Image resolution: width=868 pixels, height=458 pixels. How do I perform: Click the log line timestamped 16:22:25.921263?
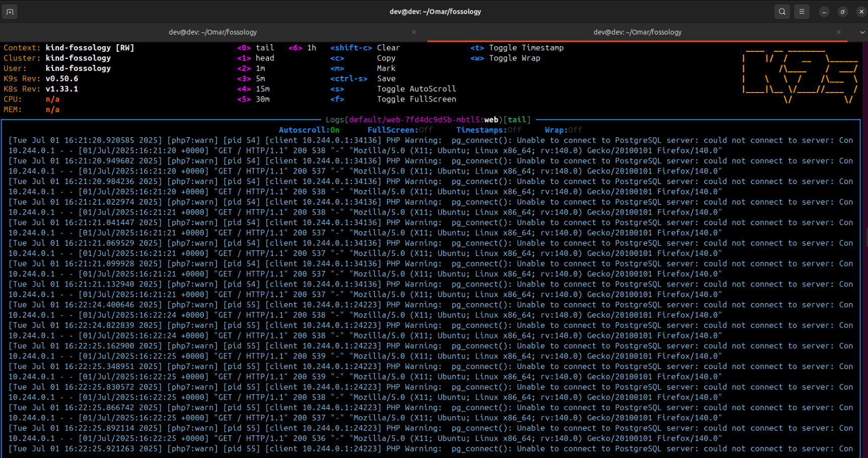430,448
